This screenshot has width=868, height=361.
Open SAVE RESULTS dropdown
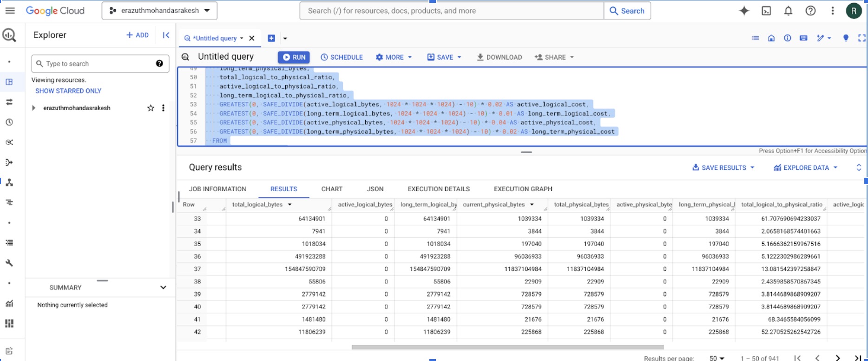(x=723, y=167)
